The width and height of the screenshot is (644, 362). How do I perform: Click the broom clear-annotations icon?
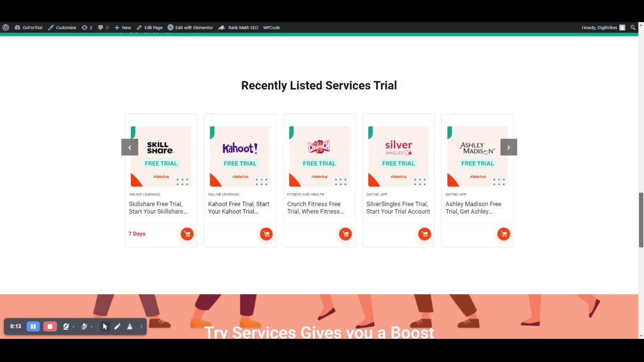pos(129,326)
